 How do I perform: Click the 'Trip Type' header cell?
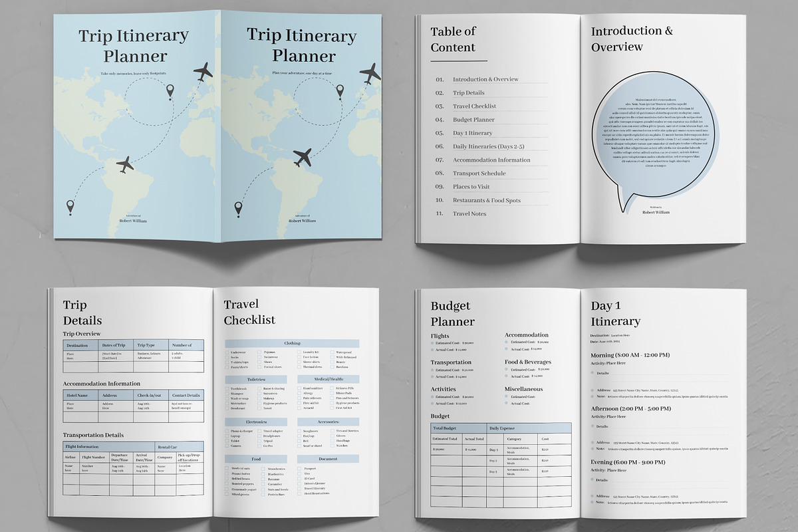pyautogui.click(x=150, y=344)
